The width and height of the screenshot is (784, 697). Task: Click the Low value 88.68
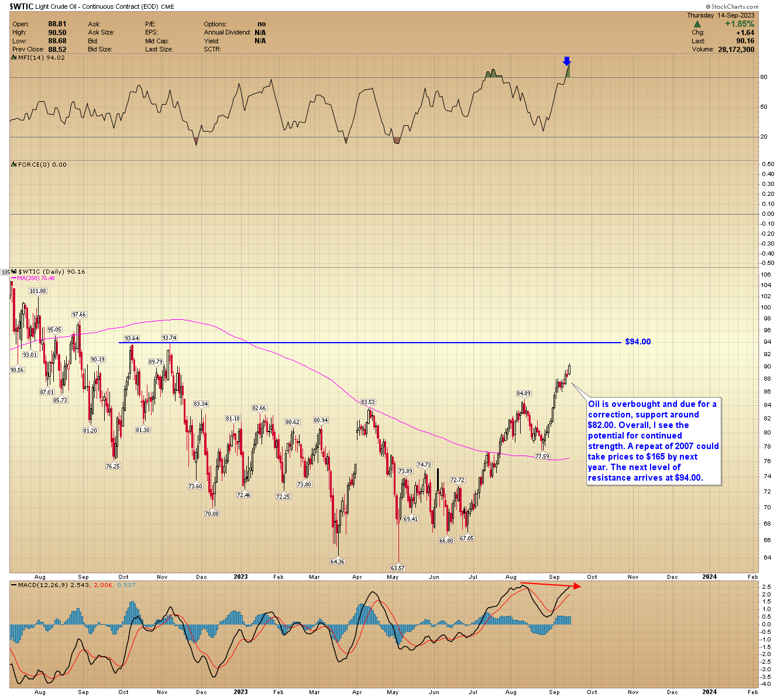point(57,41)
